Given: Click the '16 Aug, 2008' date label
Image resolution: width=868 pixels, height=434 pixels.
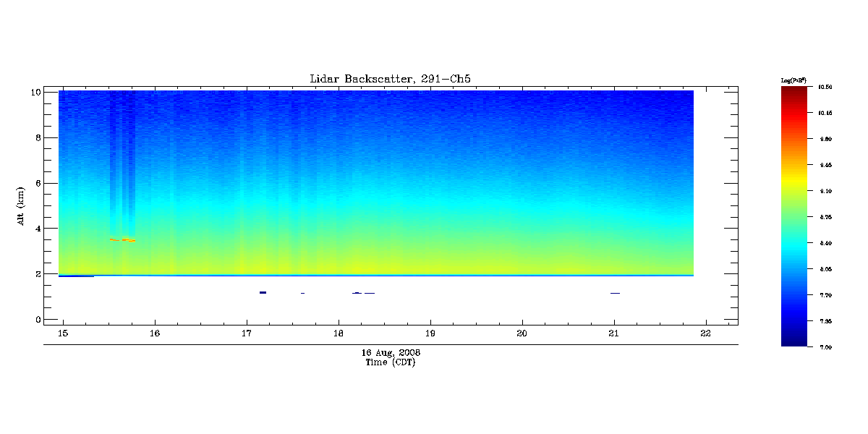Looking at the screenshot, I should (391, 352).
